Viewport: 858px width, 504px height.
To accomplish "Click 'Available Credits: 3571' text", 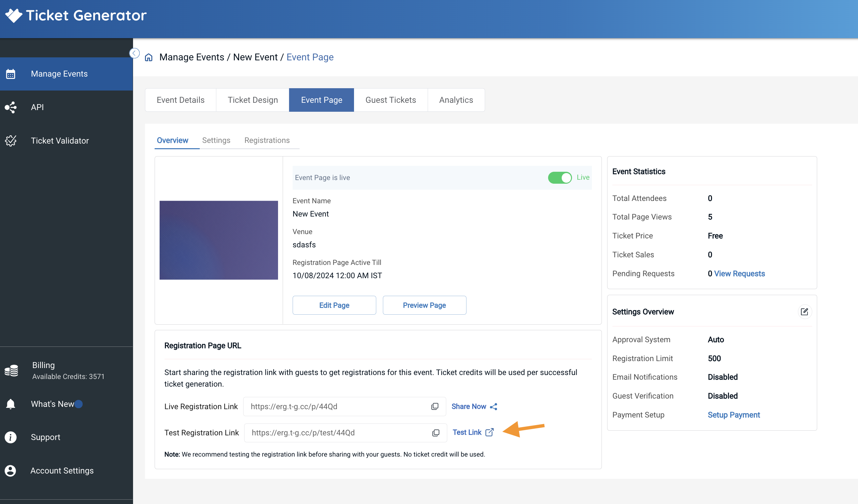I will click(68, 377).
